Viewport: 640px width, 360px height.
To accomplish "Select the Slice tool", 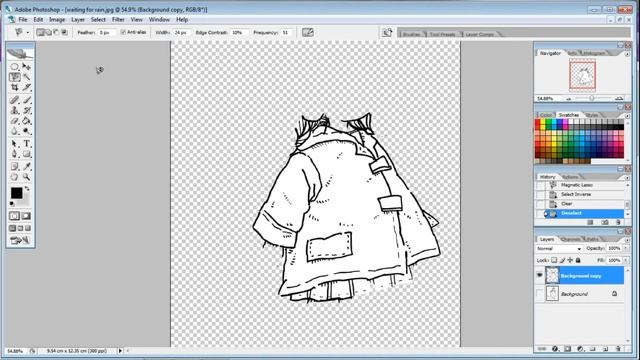I will pos(27,87).
